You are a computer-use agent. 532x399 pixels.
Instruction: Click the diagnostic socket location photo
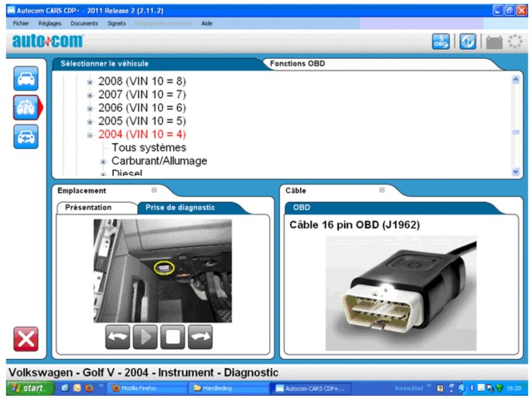(163, 270)
